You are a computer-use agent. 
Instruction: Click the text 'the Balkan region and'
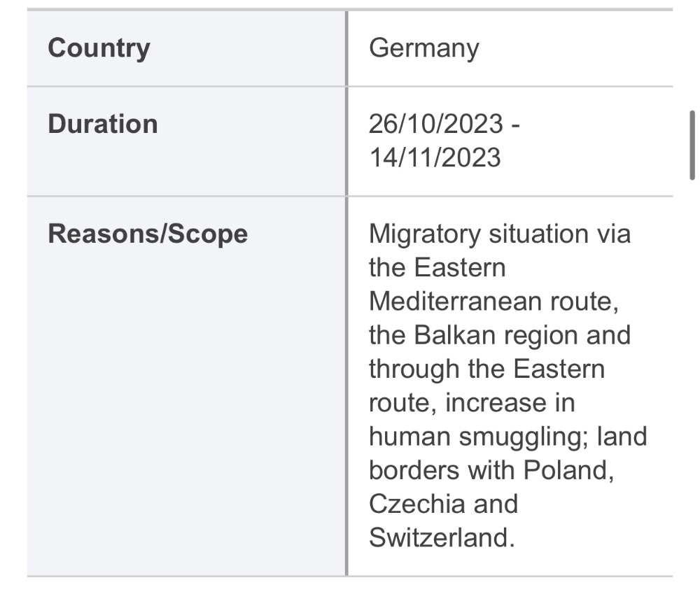(500, 335)
